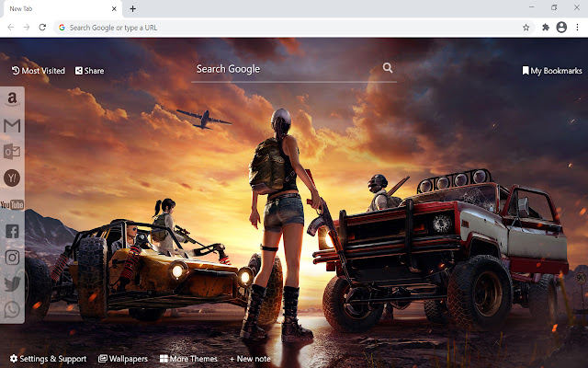Open the Facebook shortcut icon
The height and width of the screenshot is (368, 588).
tap(12, 231)
